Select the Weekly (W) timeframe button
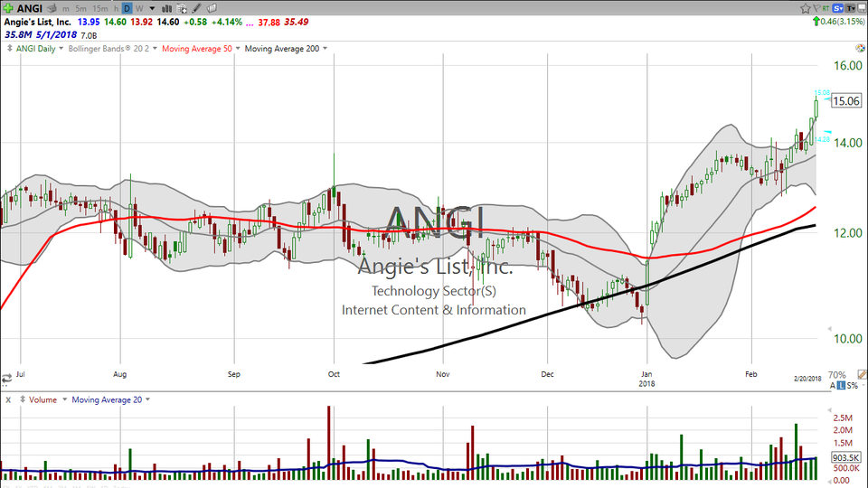 pos(139,9)
